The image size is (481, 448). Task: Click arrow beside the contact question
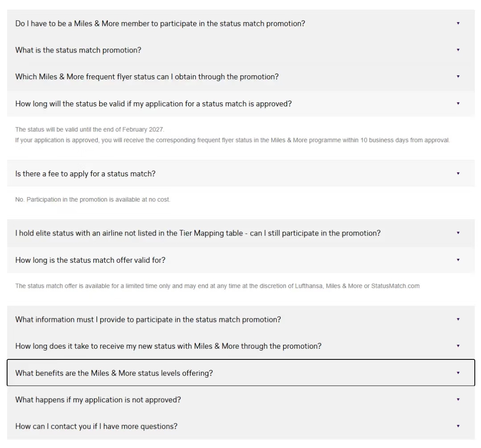point(458,426)
